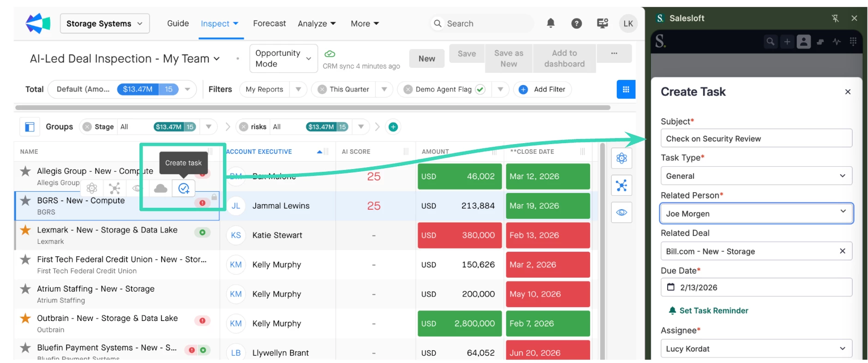The height and width of the screenshot is (363, 868).
Task: Go to Forecast tab
Action: [x=269, y=23]
